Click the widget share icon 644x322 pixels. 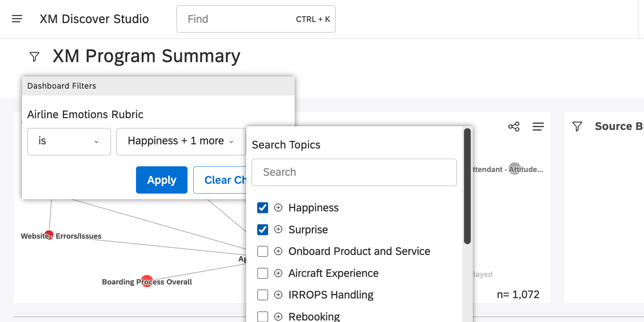pos(514,127)
